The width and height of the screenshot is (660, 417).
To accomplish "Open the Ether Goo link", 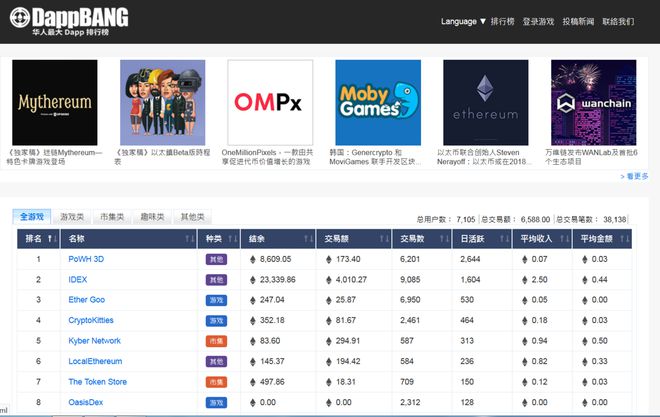I will point(87,300).
